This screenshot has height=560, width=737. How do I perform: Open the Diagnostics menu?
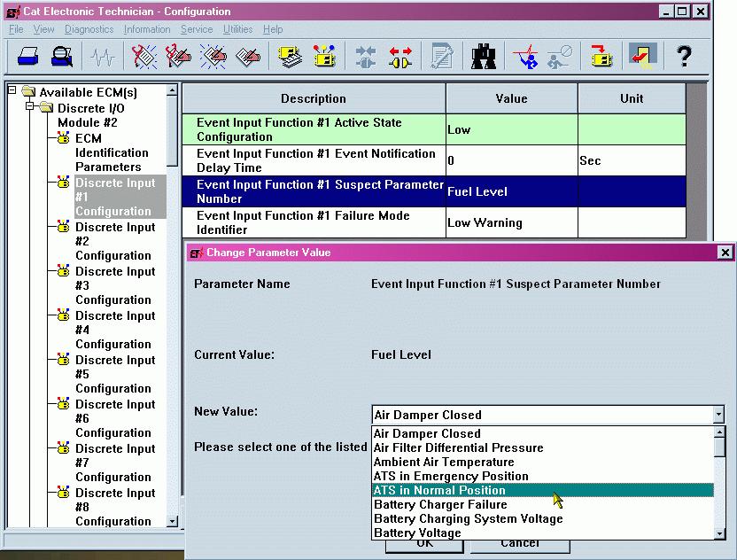(89, 29)
